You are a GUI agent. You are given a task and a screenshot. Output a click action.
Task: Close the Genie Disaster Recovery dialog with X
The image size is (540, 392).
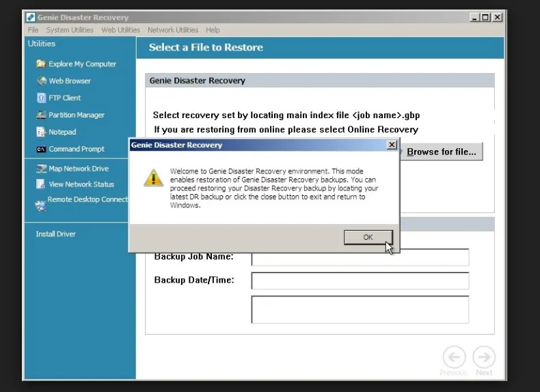click(x=392, y=145)
